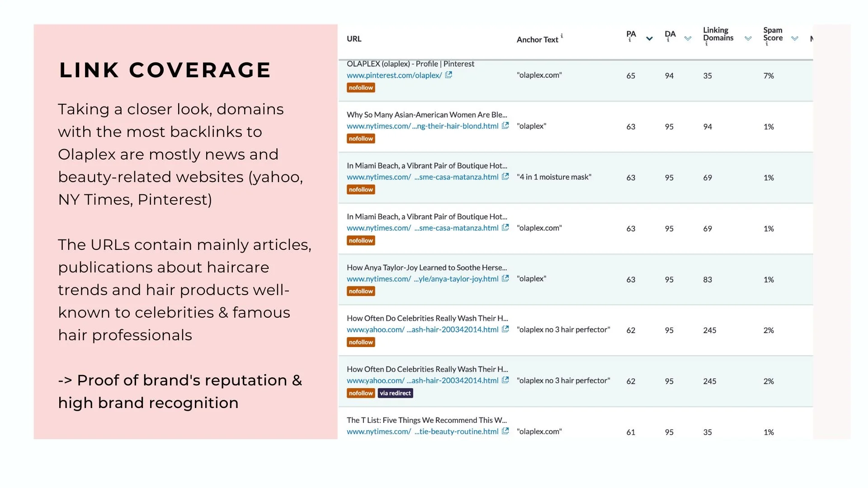Open external icon on via redirect Yahoo row

click(505, 380)
